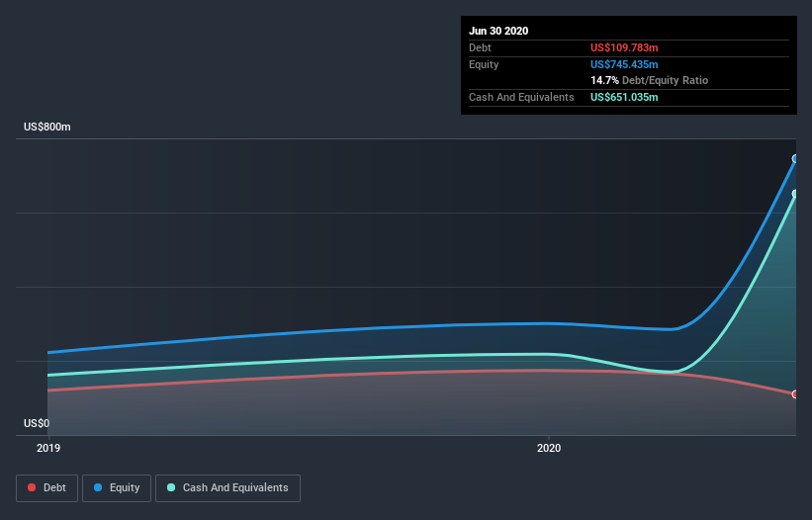Toggle the Equity legend button

(117, 488)
